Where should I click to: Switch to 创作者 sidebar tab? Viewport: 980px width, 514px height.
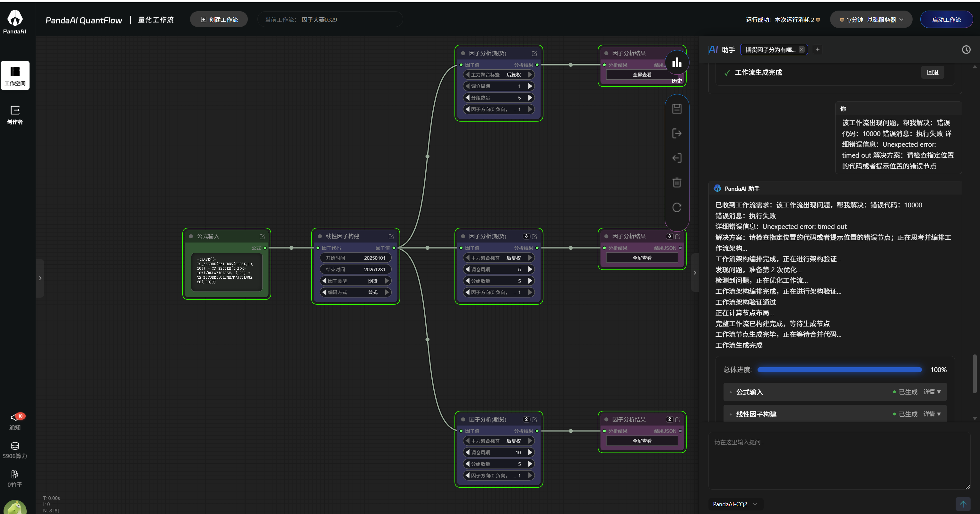point(15,115)
